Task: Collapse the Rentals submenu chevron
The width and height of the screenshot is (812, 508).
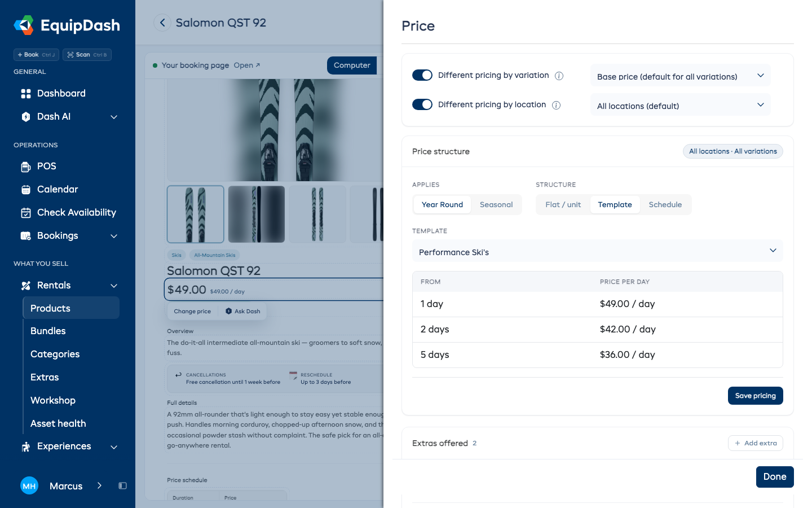Action: coord(114,286)
